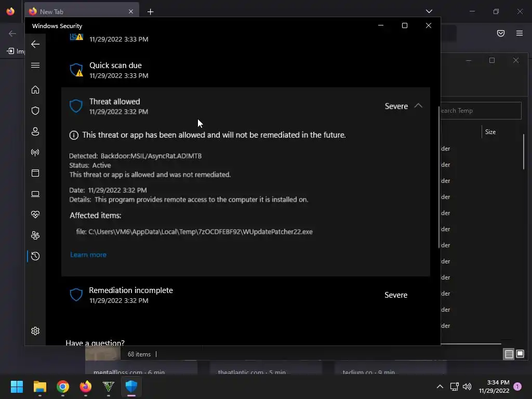Open a new Firefox tab
This screenshot has height=399, width=532.
coord(150,12)
